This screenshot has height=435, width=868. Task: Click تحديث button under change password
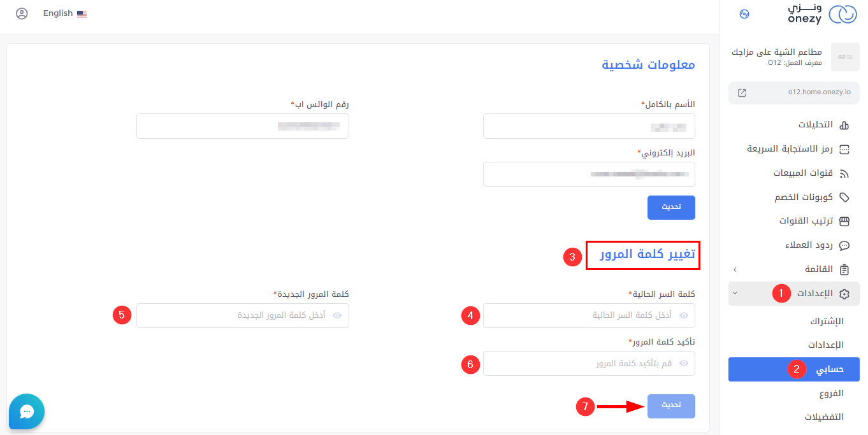671,406
